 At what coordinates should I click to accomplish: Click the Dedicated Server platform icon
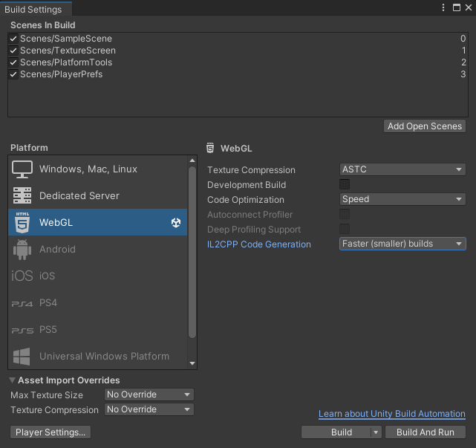(x=22, y=196)
